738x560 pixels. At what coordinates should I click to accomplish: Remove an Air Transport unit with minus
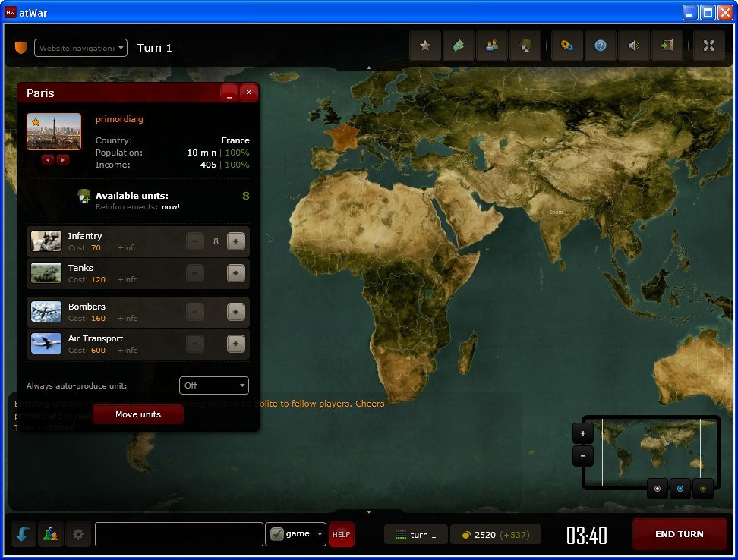(x=195, y=344)
